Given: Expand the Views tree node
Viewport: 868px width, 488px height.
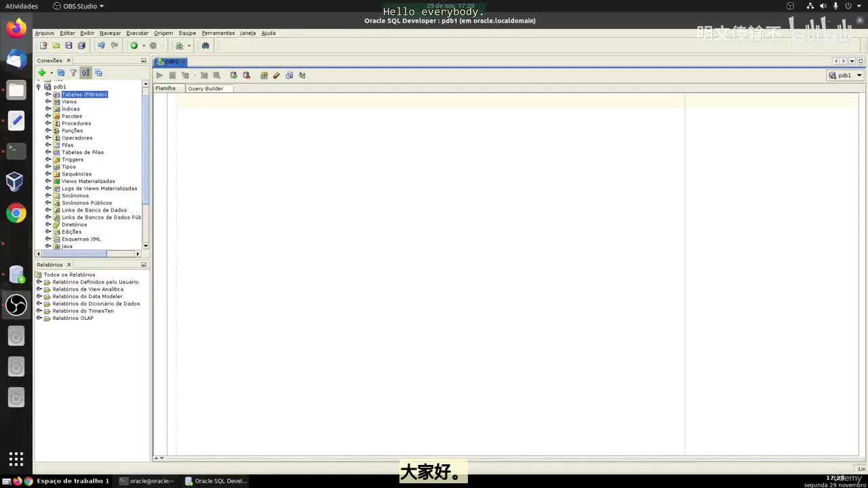Looking at the screenshot, I should pos(48,102).
